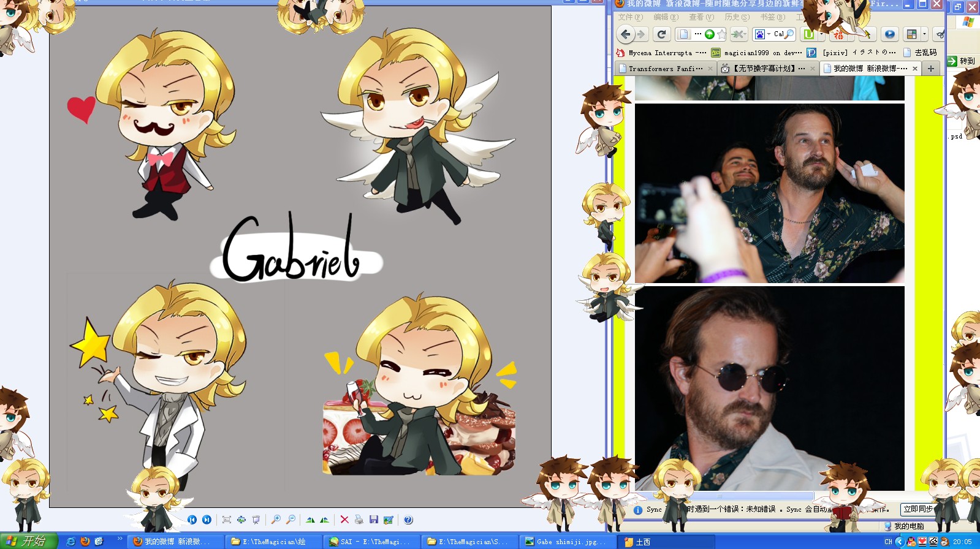
Task: Open a new Firefox tab with plus button
Action: (x=931, y=69)
